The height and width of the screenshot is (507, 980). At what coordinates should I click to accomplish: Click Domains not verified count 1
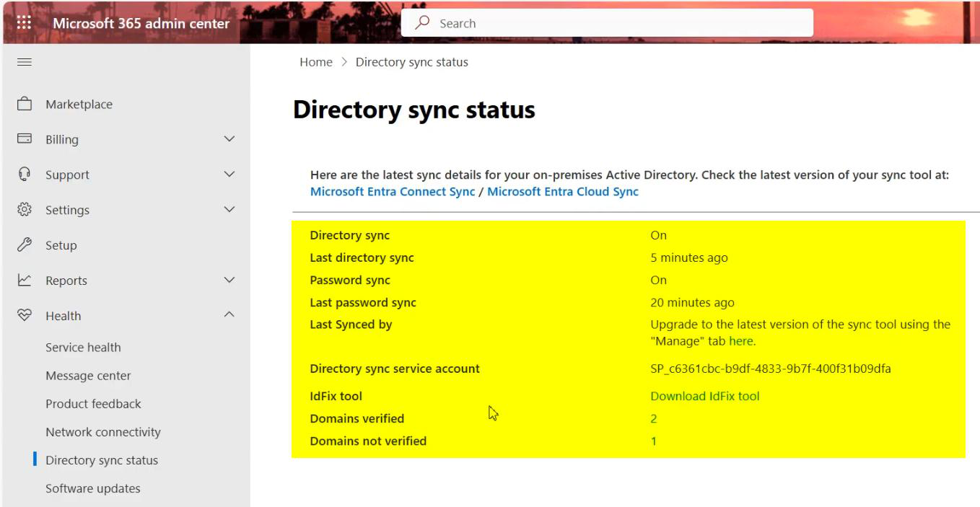(x=654, y=441)
